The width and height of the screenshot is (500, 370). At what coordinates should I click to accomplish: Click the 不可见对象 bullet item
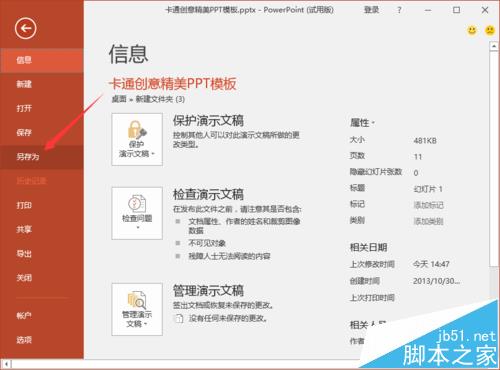207,243
